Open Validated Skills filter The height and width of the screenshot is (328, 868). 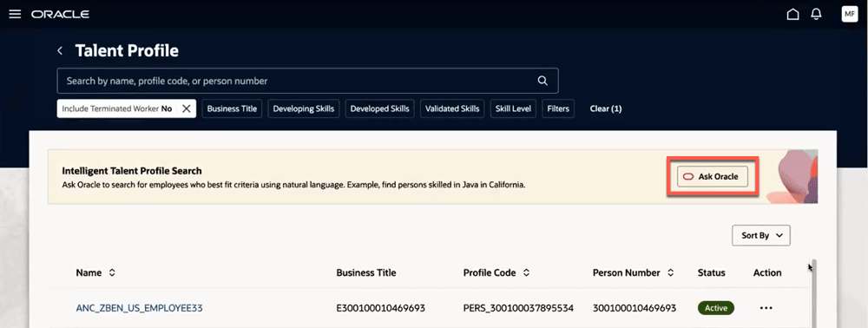tap(452, 109)
